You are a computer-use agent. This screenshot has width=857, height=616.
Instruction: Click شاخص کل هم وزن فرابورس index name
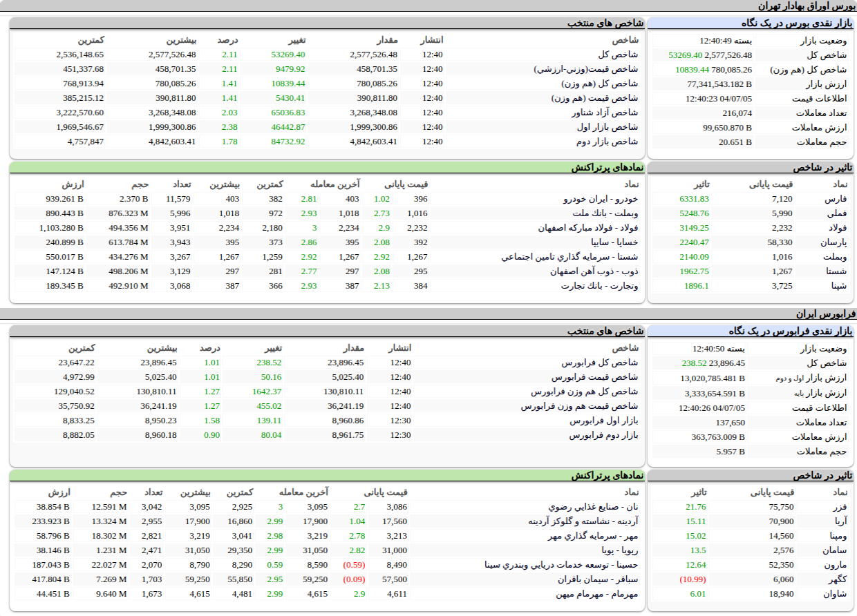585,392
